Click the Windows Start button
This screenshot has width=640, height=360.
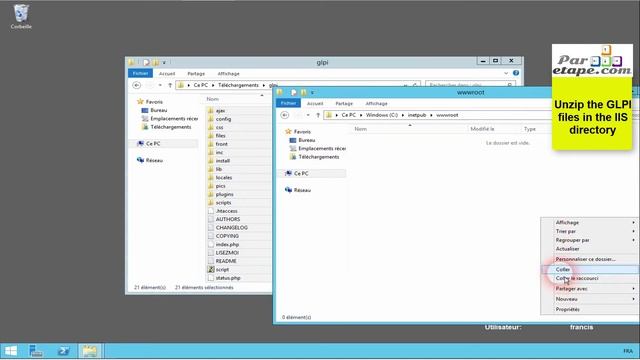pos(11,351)
